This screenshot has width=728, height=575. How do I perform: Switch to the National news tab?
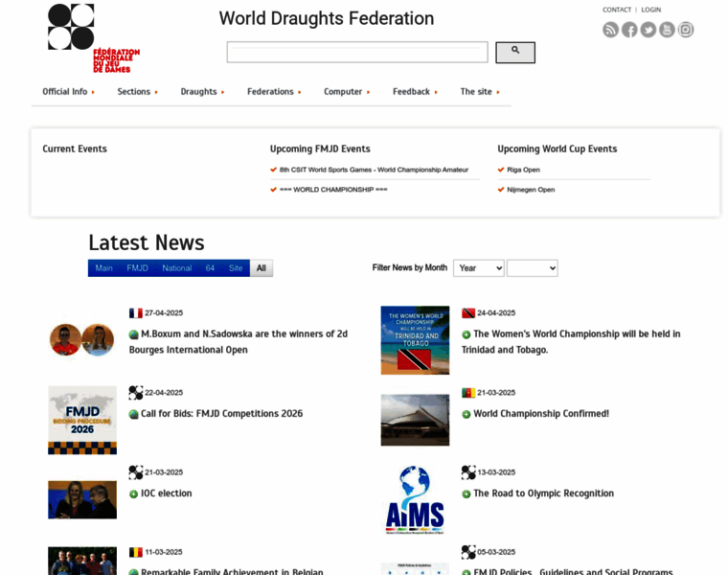pos(177,268)
